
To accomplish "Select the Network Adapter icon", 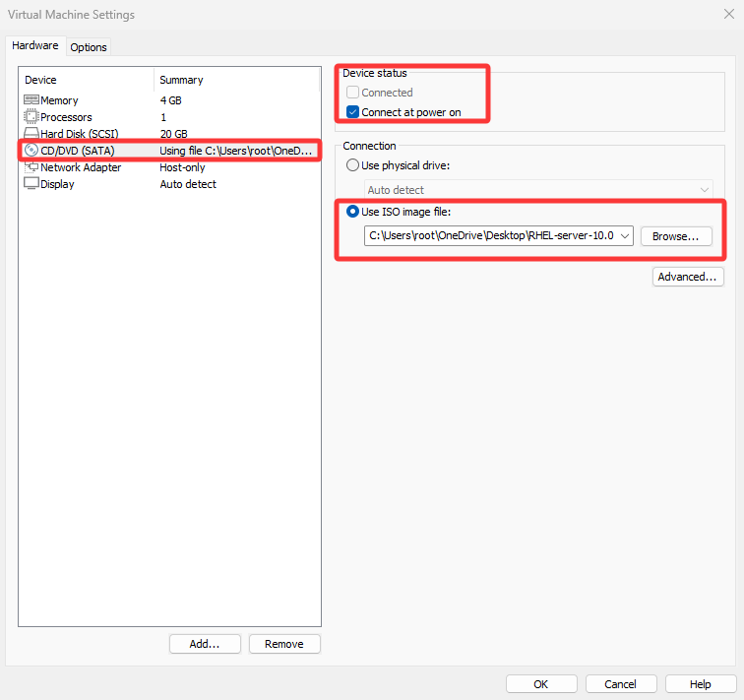I will [31, 167].
